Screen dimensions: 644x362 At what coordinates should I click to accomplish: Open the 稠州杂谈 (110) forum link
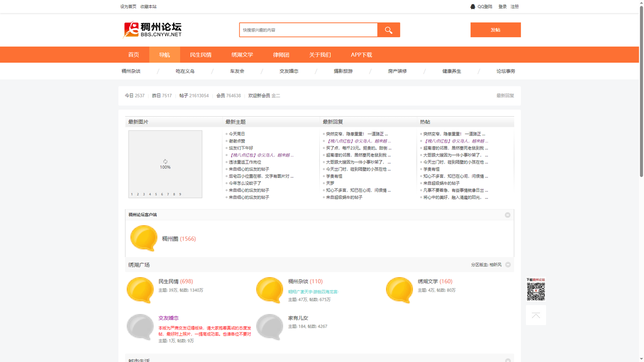tap(305, 282)
